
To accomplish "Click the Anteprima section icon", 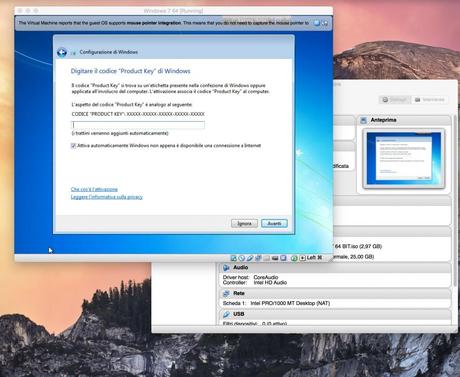I will pos(364,120).
